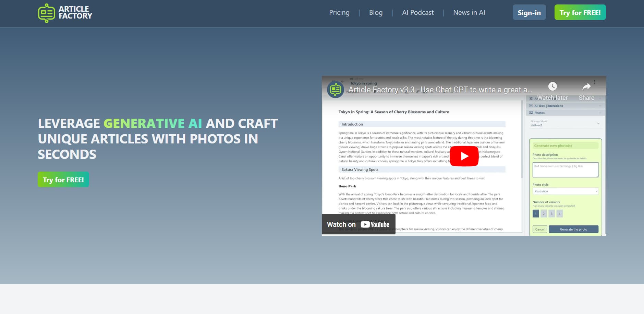
Task: Open the Photo style Illustration dropdown
Action: point(566,191)
